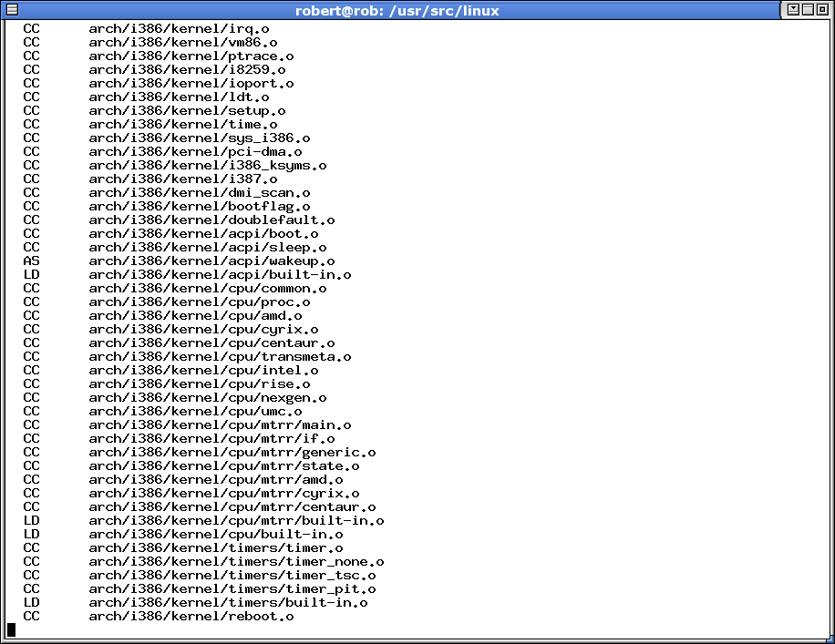This screenshot has width=835, height=644.
Task: Click the line 'arch/i386/kernel/setup.o'
Action: 188,111
